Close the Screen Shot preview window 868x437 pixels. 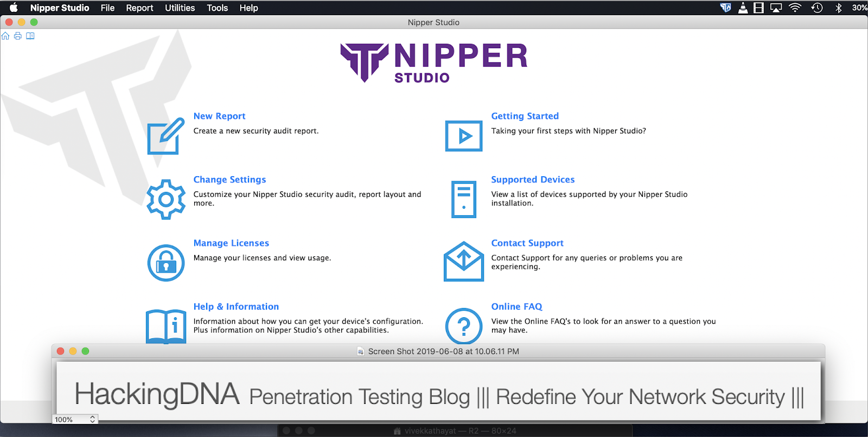tap(61, 351)
